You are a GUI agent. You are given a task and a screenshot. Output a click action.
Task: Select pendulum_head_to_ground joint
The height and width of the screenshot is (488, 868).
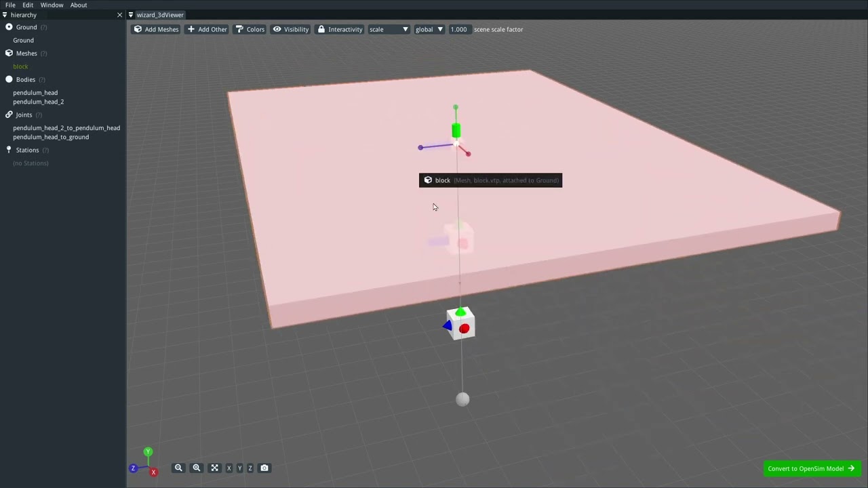pos(51,137)
